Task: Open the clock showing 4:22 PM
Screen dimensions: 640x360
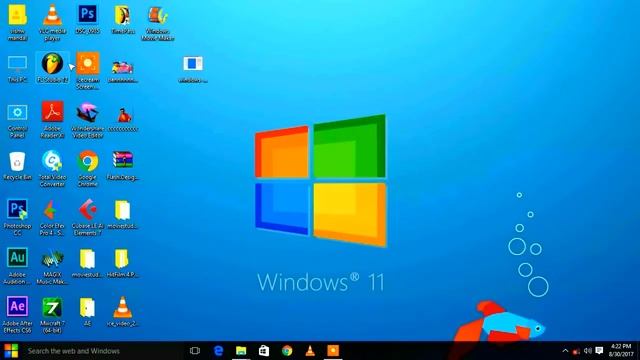Action: point(621,351)
